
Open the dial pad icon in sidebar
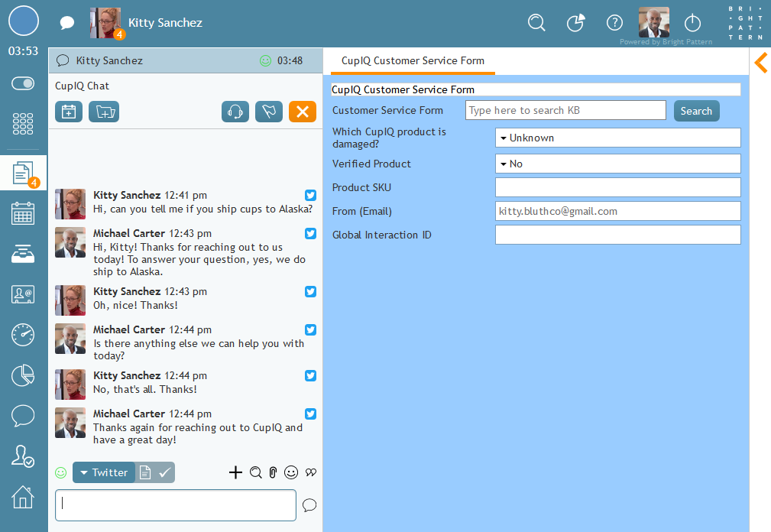23,123
